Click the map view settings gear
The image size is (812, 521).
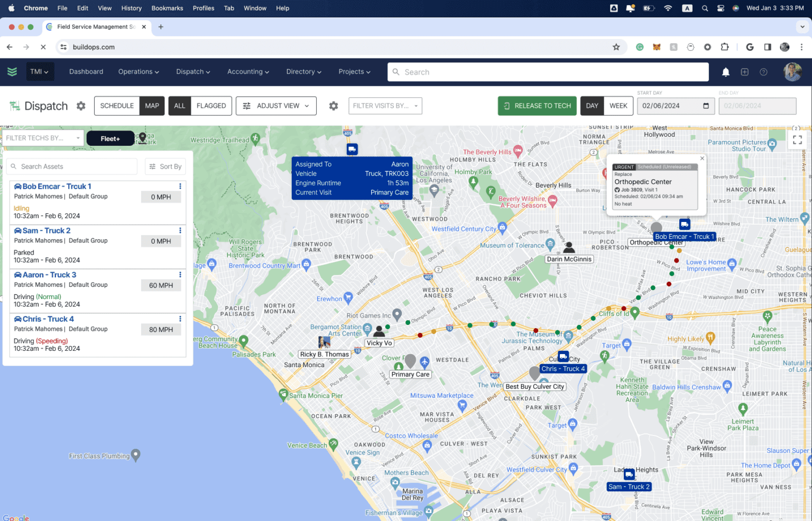point(334,106)
